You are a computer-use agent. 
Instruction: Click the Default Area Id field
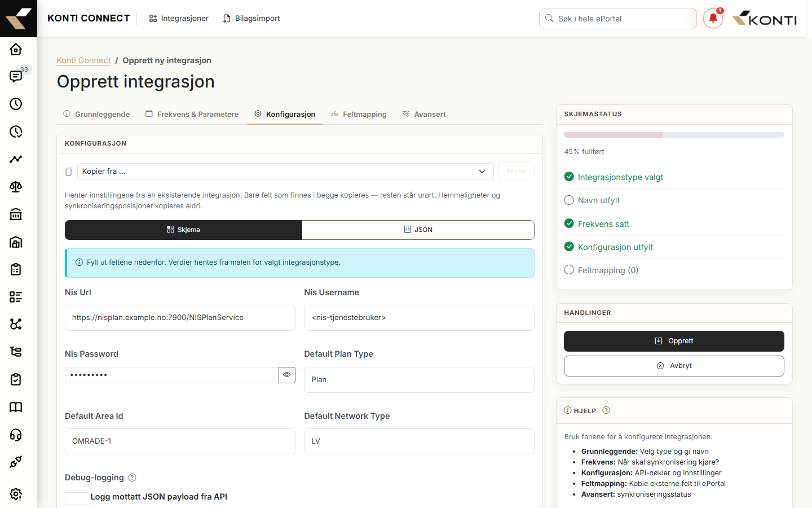[180, 441]
